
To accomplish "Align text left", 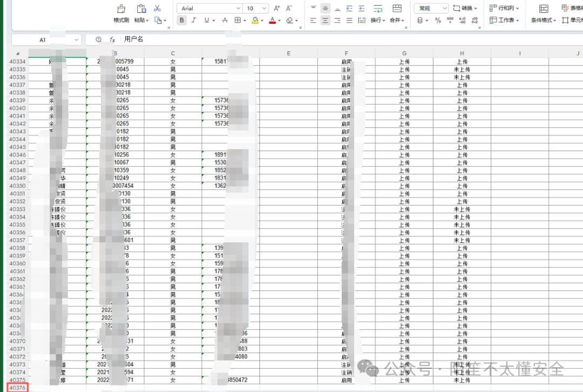I will pyautogui.click(x=313, y=20).
